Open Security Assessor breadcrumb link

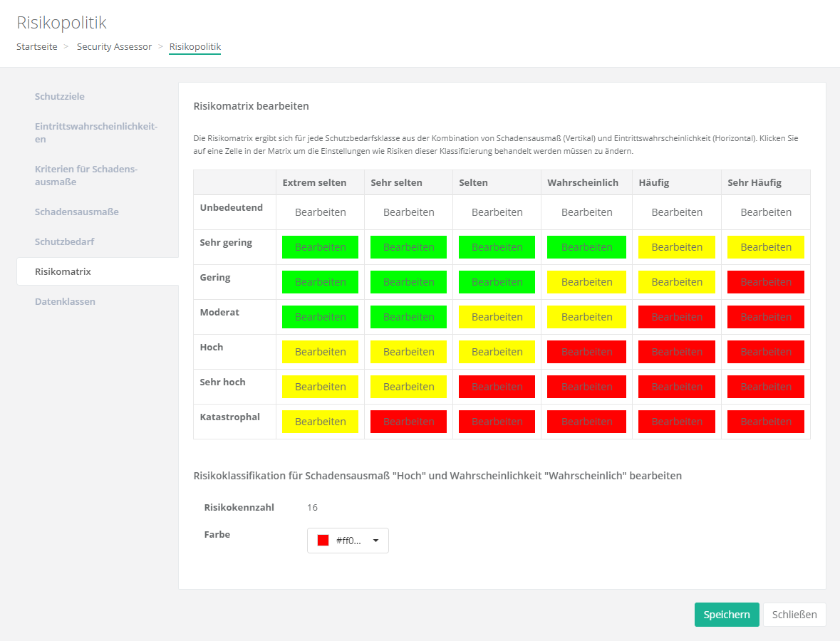click(x=114, y=46)
